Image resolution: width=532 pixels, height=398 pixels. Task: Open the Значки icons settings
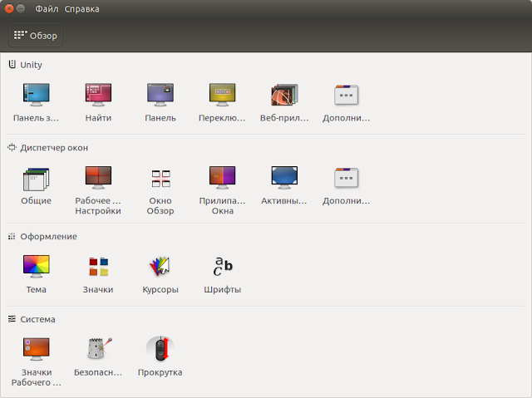[98, 267]
